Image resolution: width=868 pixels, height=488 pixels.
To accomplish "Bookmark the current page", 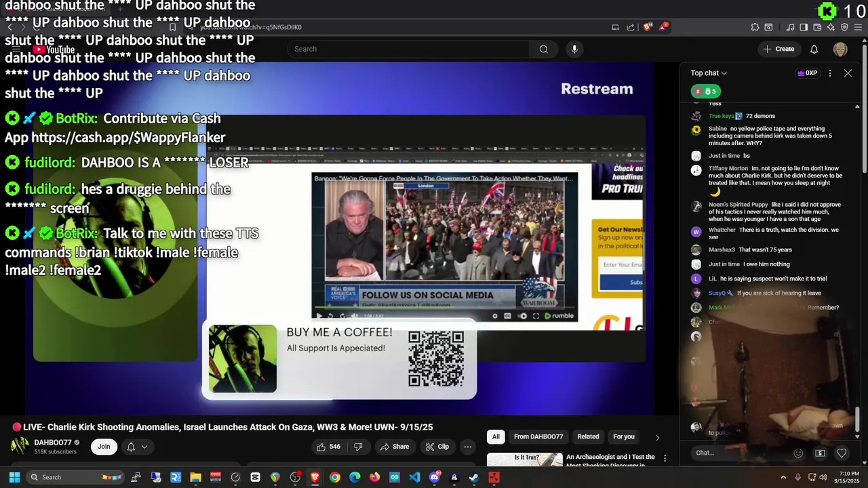I will click(x=172, y=27).
